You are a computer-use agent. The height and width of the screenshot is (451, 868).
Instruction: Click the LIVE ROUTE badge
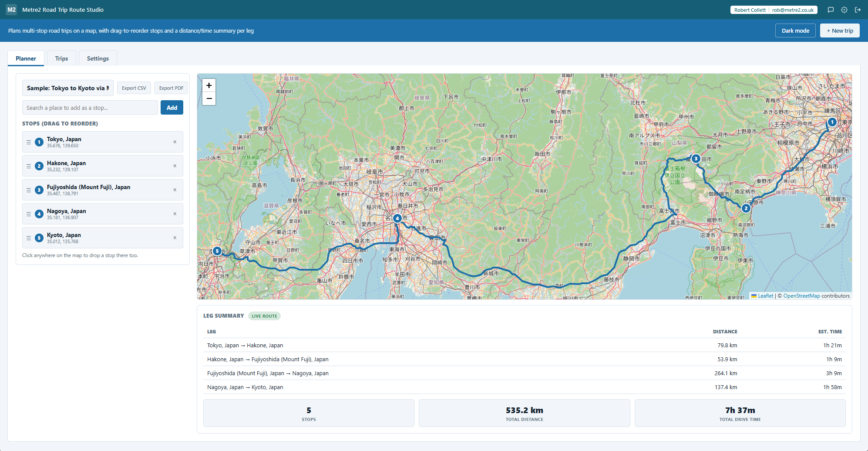pyautogui.click(x=264, y=316)
